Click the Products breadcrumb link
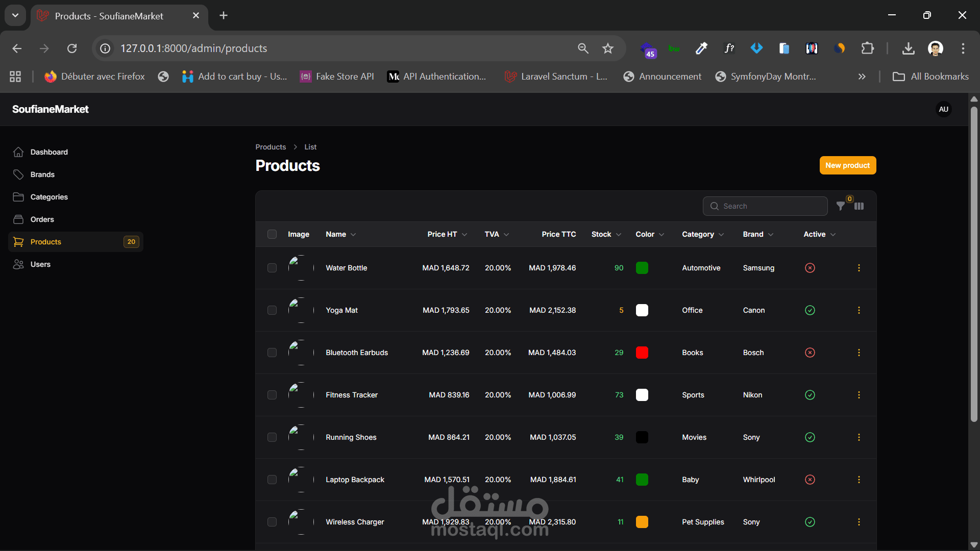Image resolution: width=980 pixels, height=551 pixels. coord(271,147)
